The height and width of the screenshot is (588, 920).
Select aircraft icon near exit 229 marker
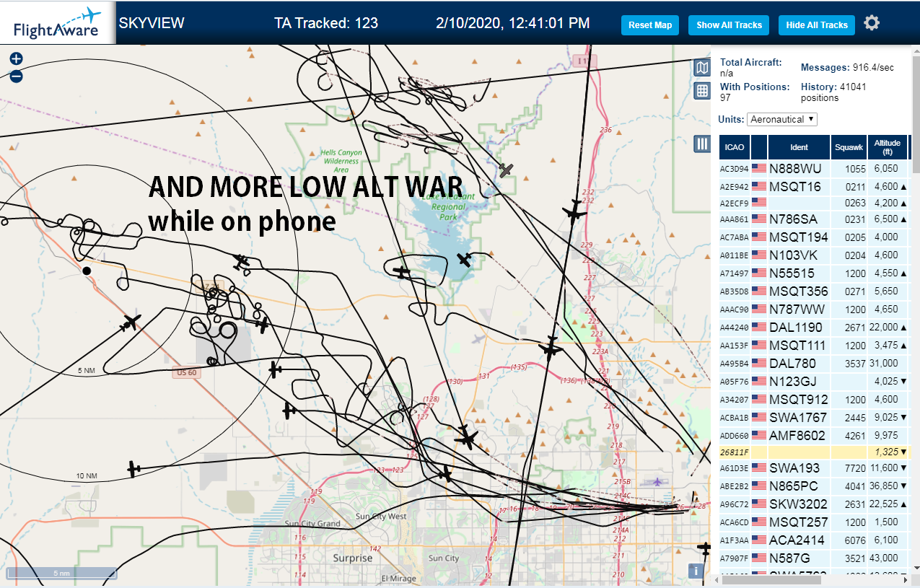[x=574, y=212]
